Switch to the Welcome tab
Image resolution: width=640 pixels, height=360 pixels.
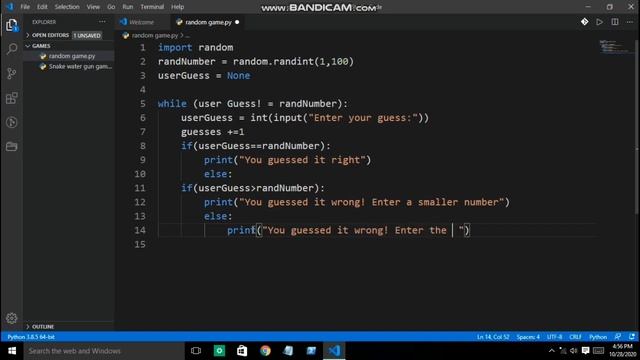click(141, 22)
